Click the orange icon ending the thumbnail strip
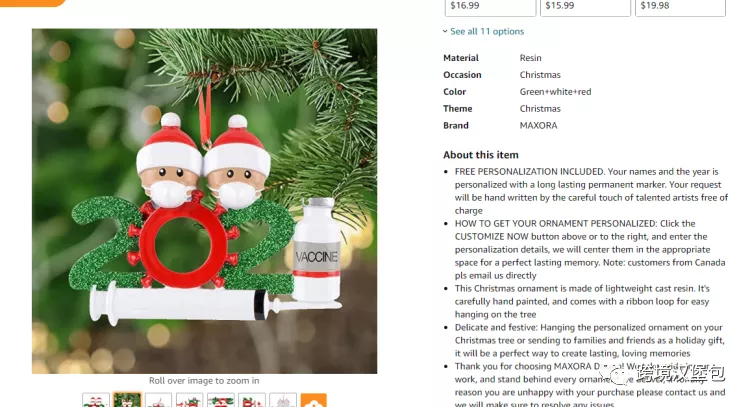Screen dimensions: 750x407 314,400
